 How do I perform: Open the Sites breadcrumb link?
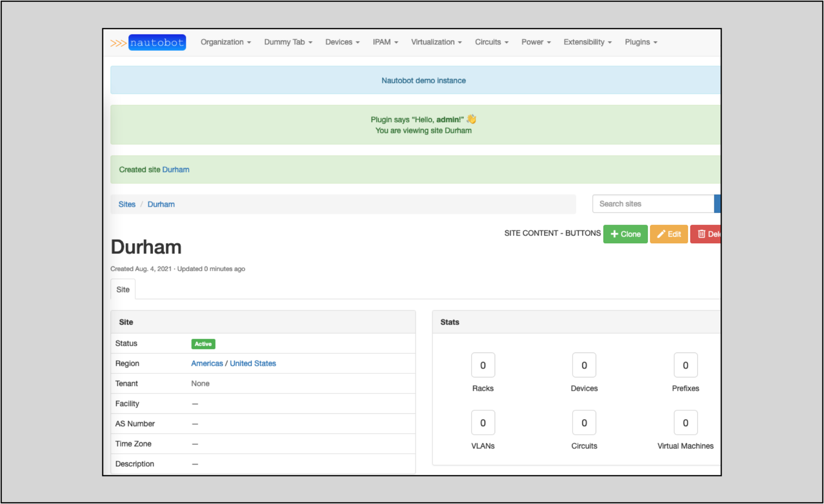[127, 204]
